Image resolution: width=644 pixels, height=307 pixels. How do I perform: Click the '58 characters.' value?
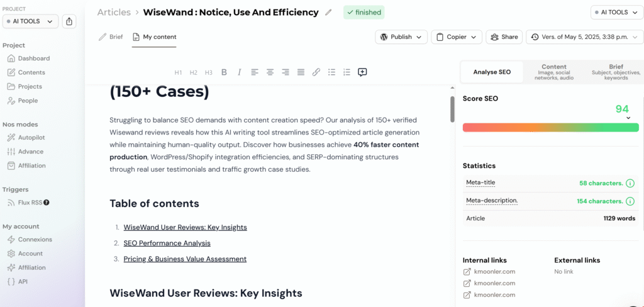(601, 183)
